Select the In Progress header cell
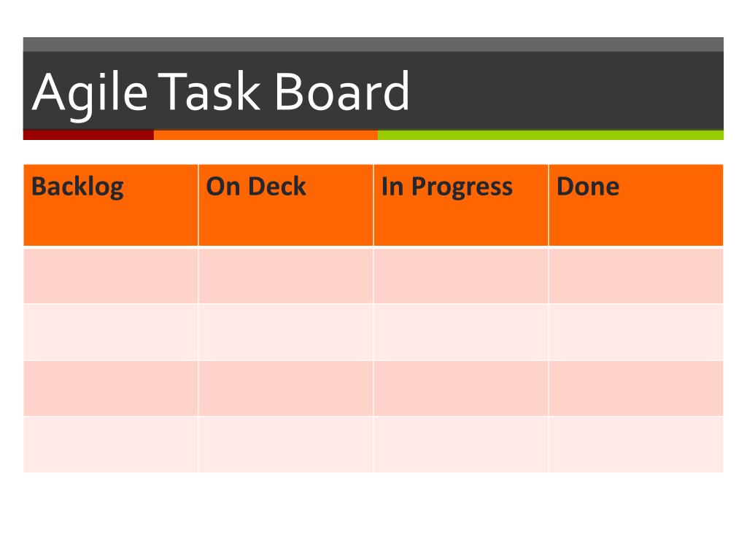Viewport: 747px width, 560px height. pyautogui.click(x=461, y=205)
